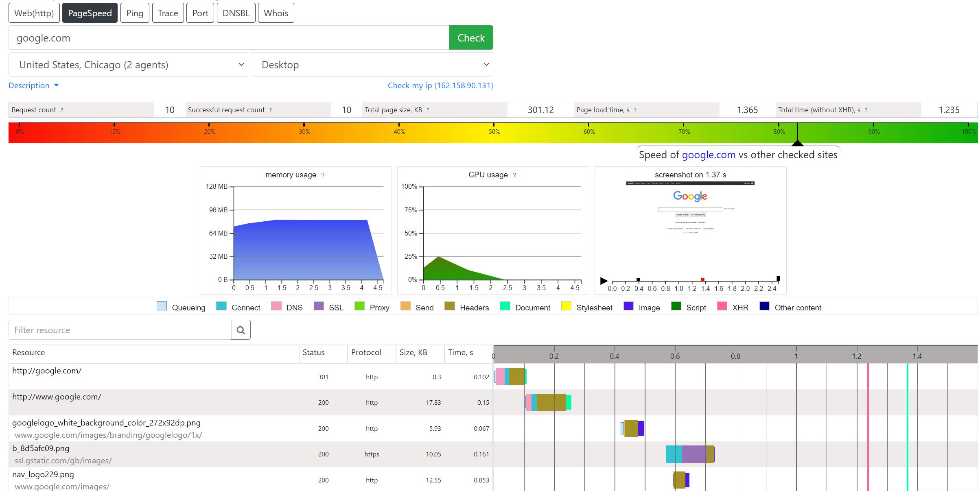Show help for Successful request count

[x=271, y=110]
